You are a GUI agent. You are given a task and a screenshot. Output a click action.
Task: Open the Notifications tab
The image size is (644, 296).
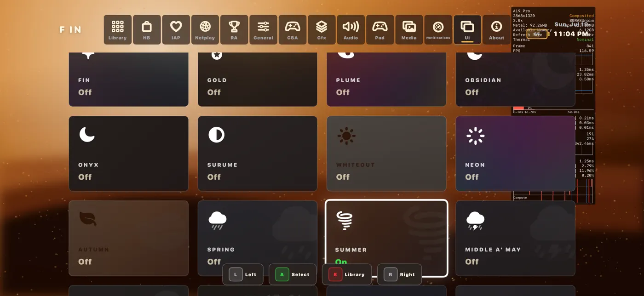438,30
